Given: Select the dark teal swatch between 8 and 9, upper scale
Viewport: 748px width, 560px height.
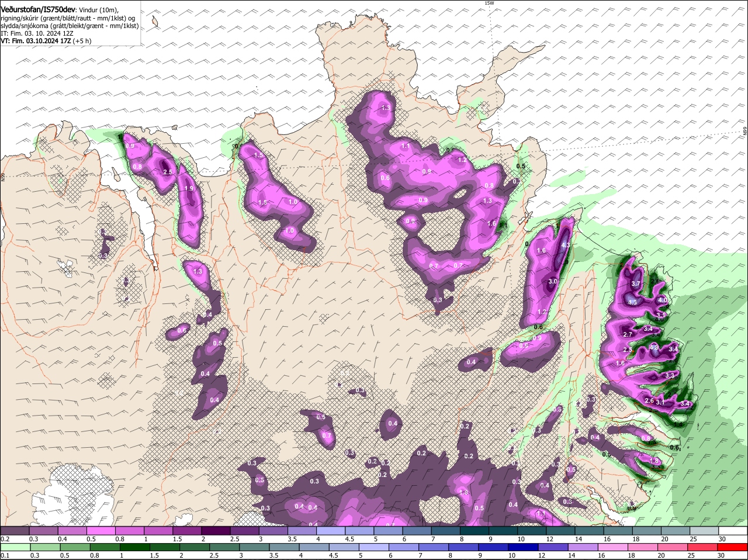Looking at the screenshot, I should (476, 531).
